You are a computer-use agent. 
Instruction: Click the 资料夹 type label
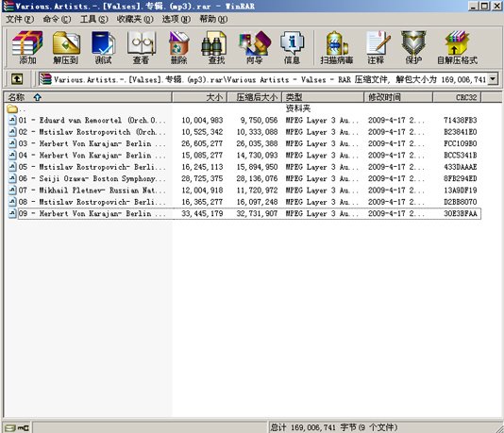pyautogui.click(x=298, y=108)
